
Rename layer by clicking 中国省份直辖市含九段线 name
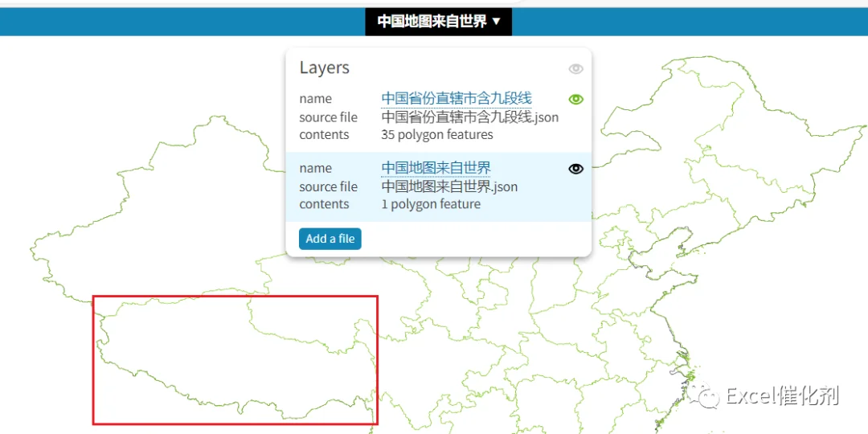pos(457,99)
